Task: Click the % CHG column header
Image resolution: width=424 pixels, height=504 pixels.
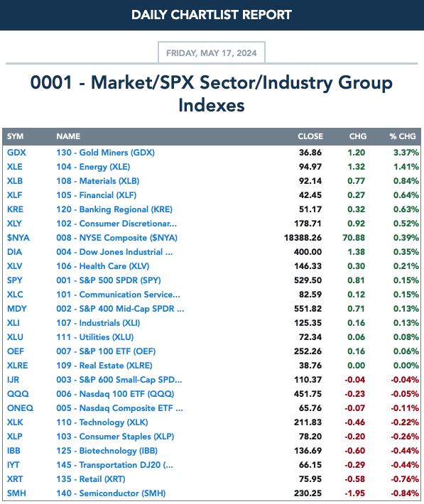Action: (x=403, y=136)
